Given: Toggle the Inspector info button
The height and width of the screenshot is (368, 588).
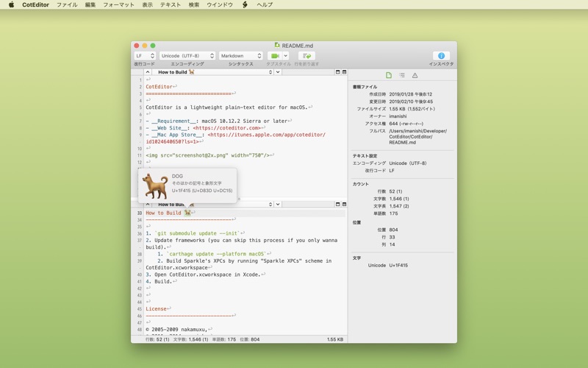Looking at the screenshot, I should pyautogui.click(x=441, y=56).
